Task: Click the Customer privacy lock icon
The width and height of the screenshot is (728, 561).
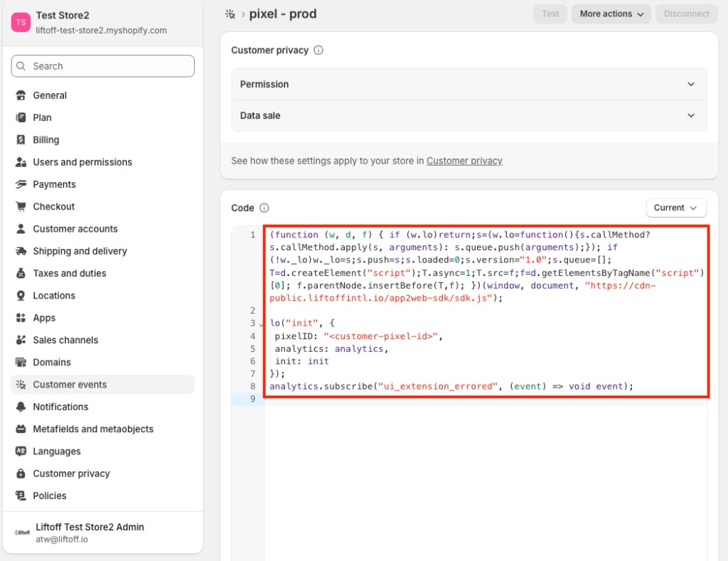Action: coord(21,474)
